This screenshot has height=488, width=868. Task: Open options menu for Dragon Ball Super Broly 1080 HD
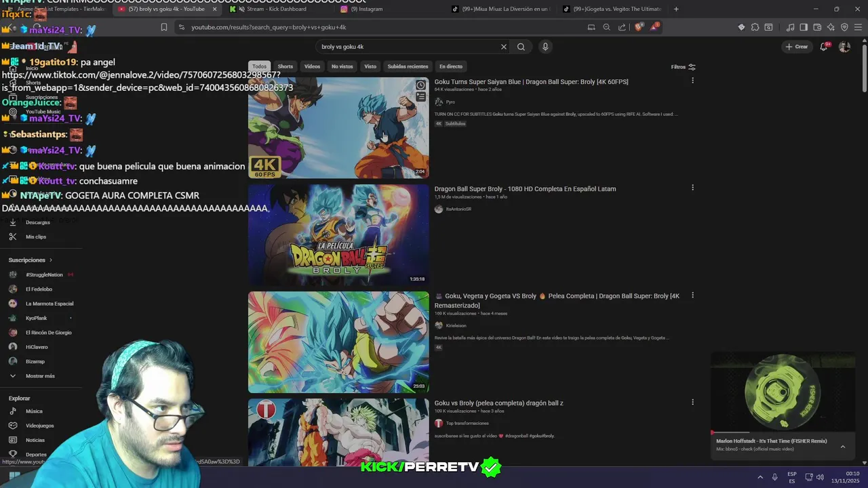pos(692,188)
